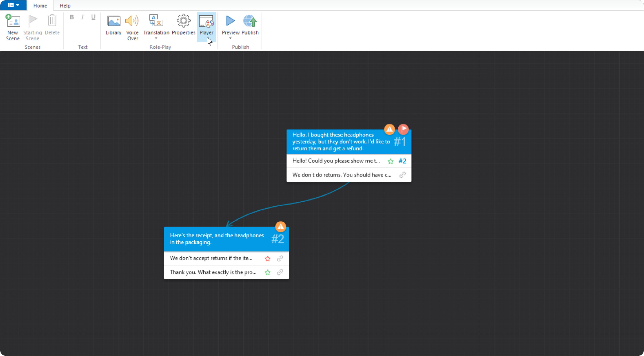Select the Home ribbon tab
The height and width of the screenshot is (356, 644).
(x=40, y=5)
